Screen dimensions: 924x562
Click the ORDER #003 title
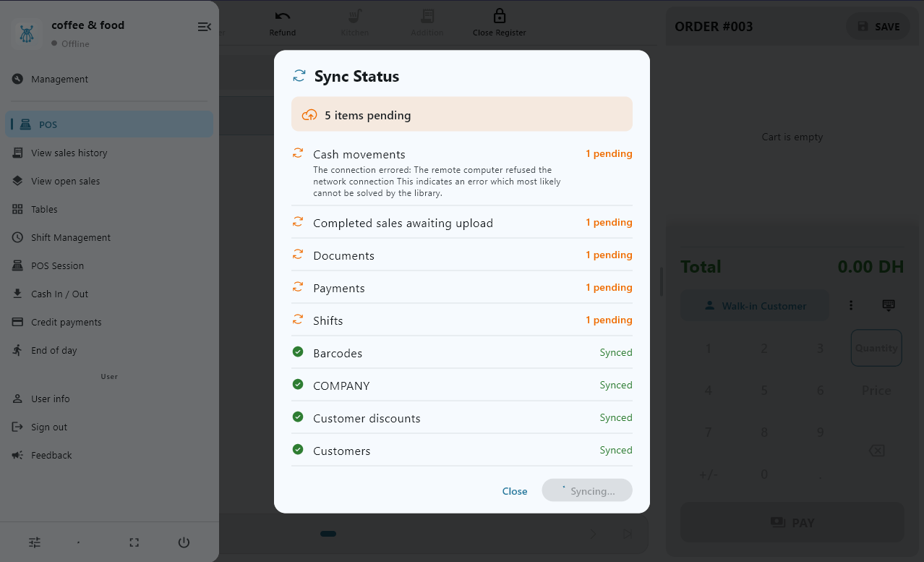[714, 27]
